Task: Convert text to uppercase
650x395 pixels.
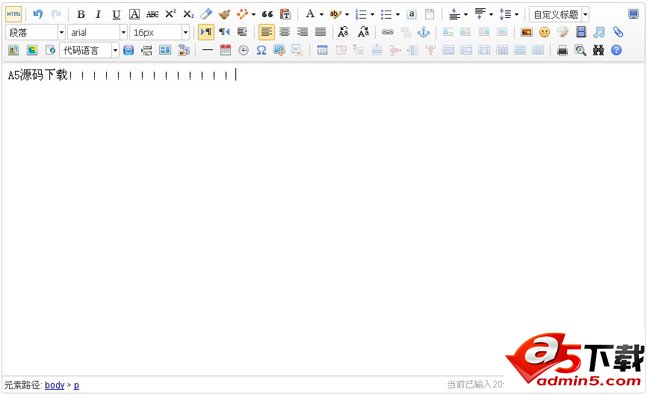Action: [x=343, y=32]
